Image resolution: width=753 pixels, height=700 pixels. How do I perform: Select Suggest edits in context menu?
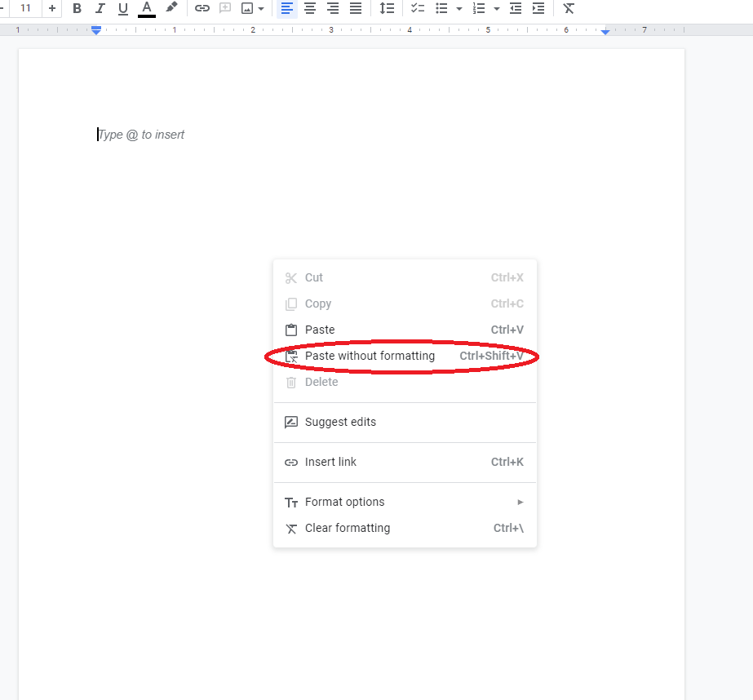pos(405,422)
